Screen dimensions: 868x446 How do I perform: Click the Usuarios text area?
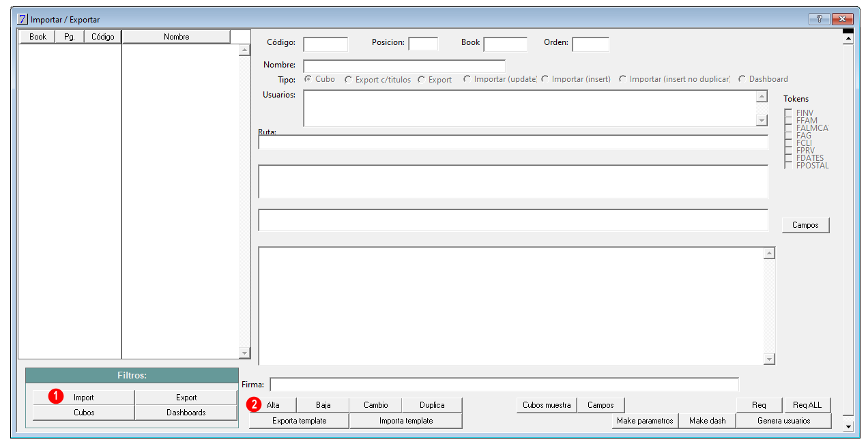[530, 108]
